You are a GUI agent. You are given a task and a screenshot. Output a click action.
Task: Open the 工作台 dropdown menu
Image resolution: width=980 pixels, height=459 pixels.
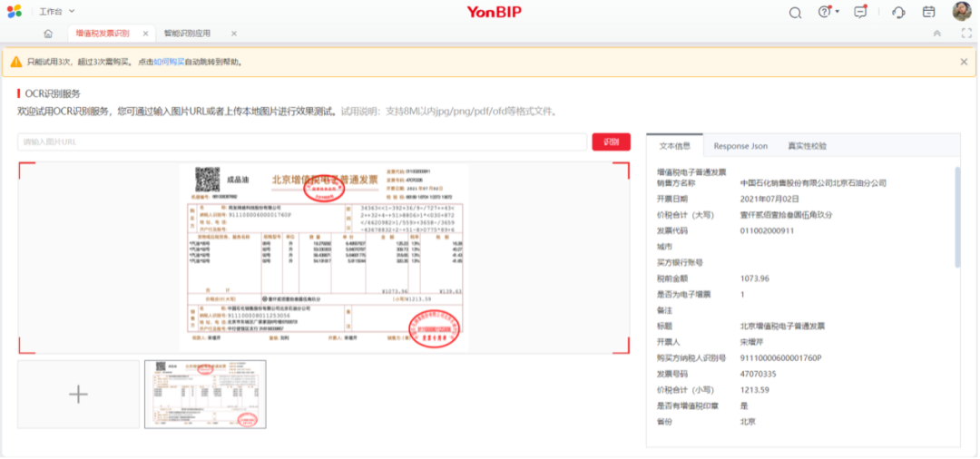coord(56,11)
